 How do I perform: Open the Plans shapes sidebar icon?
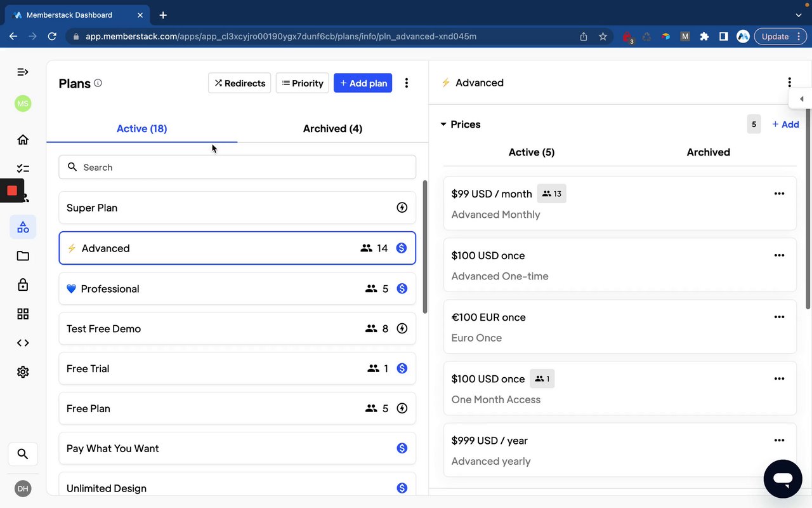pos(23,227)
